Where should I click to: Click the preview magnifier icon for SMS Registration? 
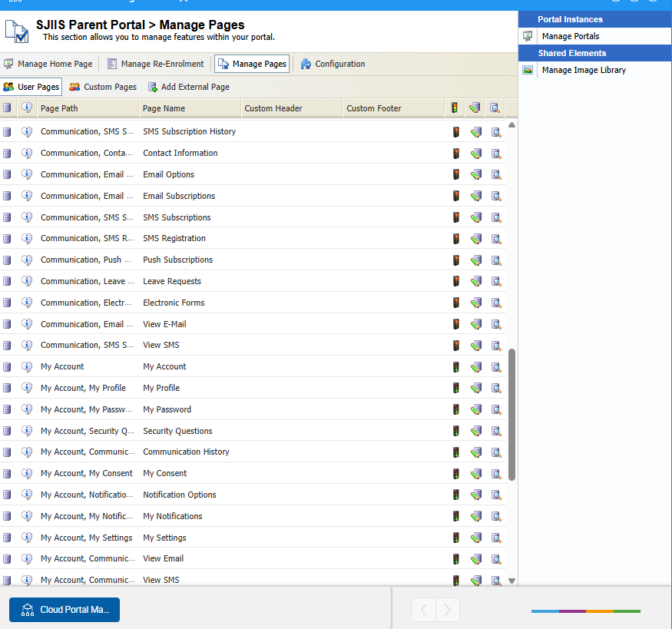point(495,239)
